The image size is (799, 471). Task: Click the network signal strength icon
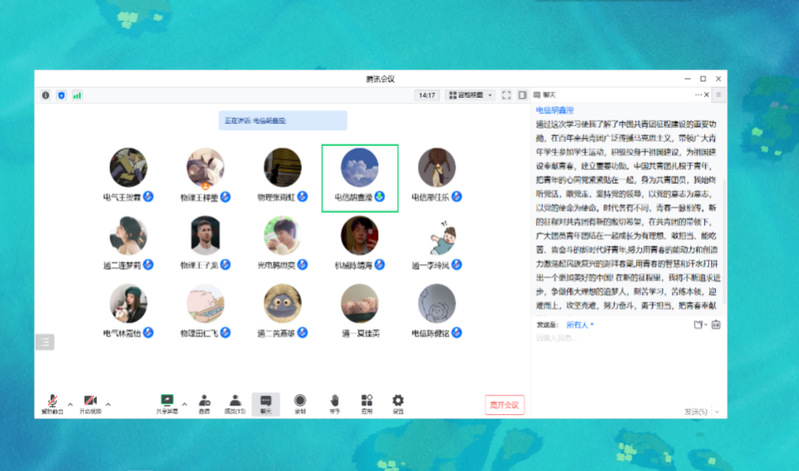pos(77,95)
